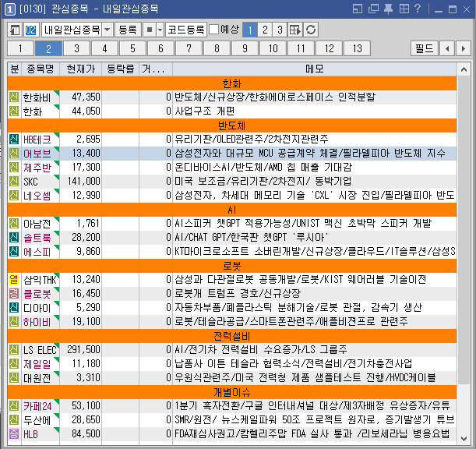Select view mode 2 button
476x449 pixels.
[x=265, y=30]
